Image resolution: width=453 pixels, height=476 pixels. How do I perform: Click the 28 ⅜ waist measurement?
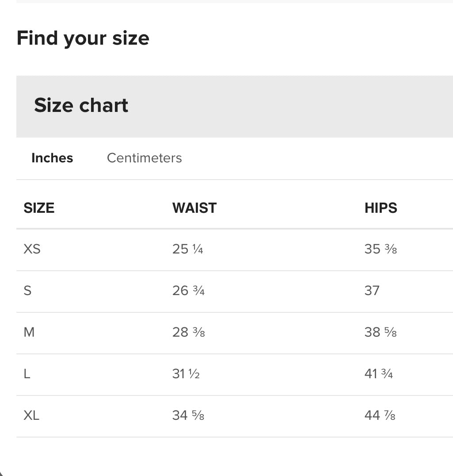[x=189, y=332]
